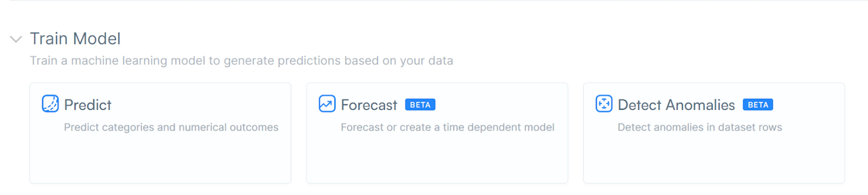
Task: Select the Forecast title text
Action: (369, 105)
